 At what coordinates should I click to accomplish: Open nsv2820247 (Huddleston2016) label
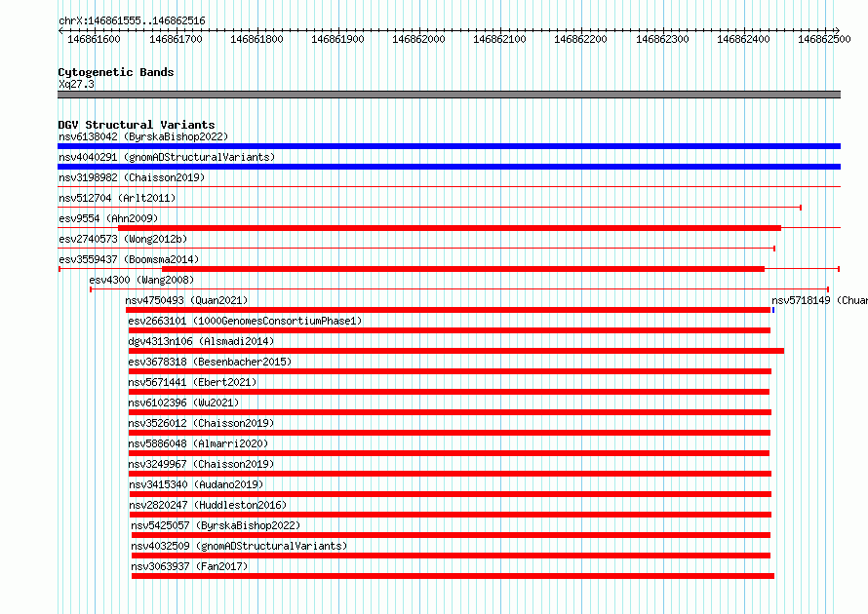tap(208, 505)
